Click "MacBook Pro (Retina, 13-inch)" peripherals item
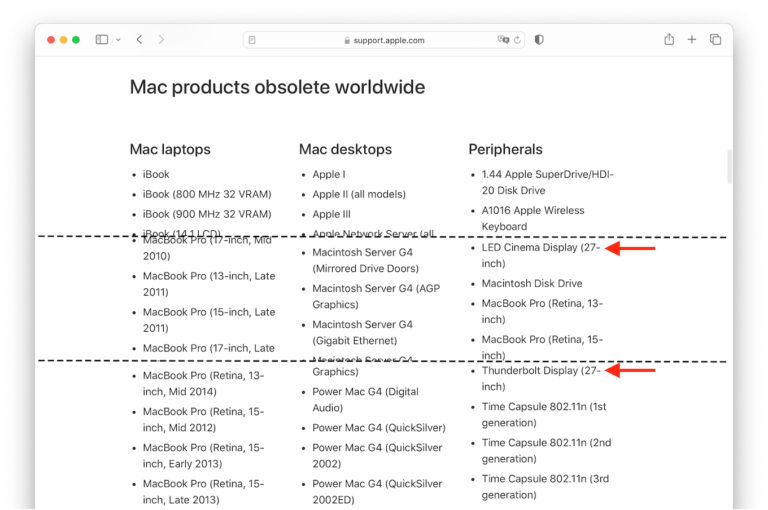The height and width of the screenshot is (510, 768). (542, 312)
